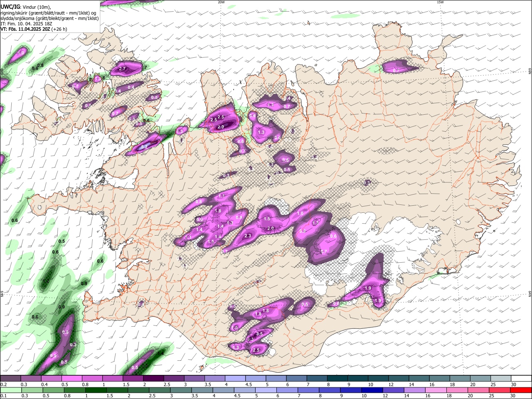Click the '(+26 h)' forecast offset text
This screenshot has width=532, height=399.
(60, 29)
